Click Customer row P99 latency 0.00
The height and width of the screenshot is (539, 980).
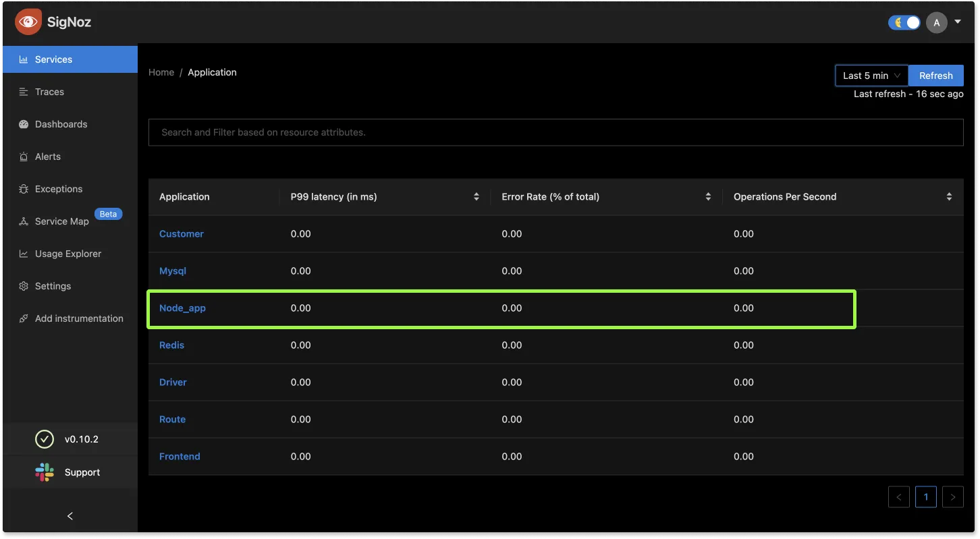point(300,234)
